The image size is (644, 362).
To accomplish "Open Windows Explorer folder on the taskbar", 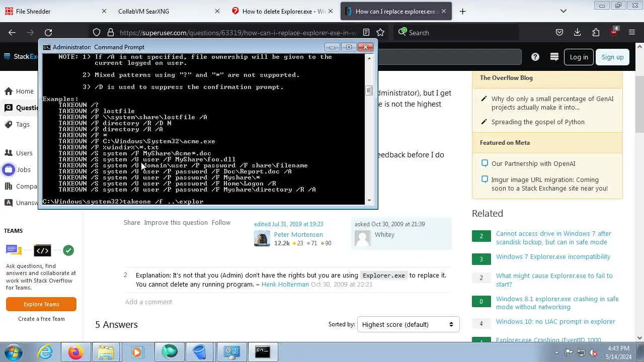I will click(106, 351).
